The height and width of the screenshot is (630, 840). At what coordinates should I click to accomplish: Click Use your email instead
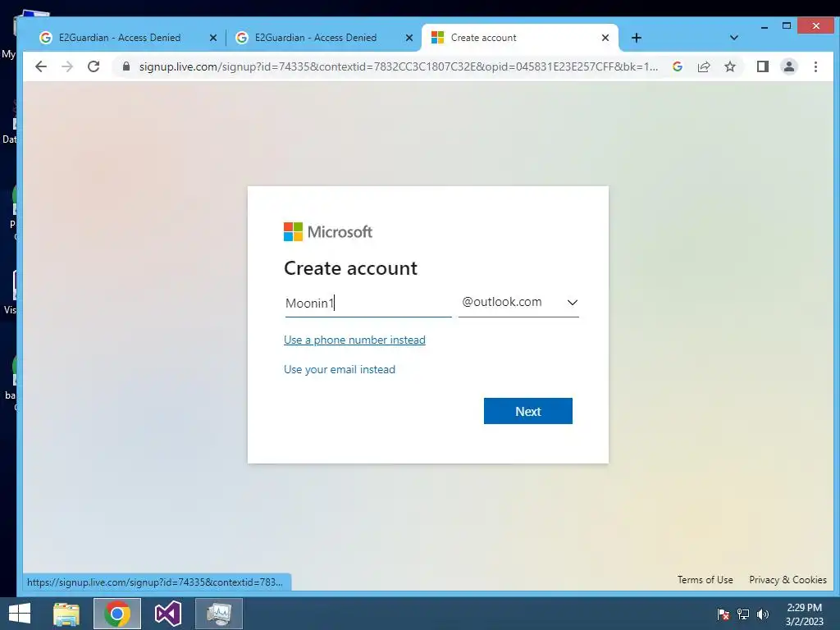coord(340,369)
